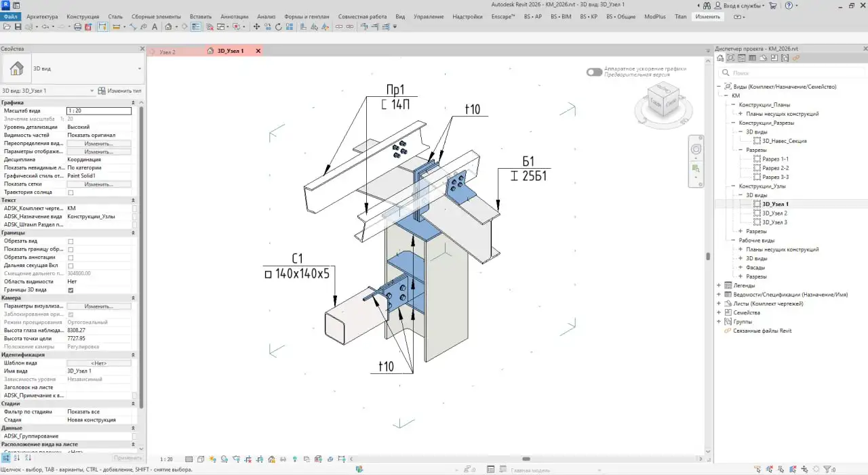Toggle shadows on the view control bar
Image resolution: width=868 pixels, height=475 pixels.
point(224,458)
